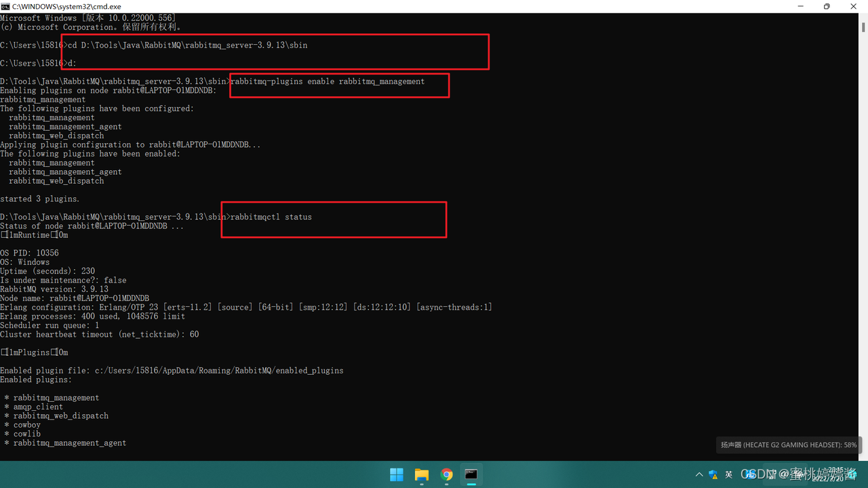The image size is (868, 488).
Task: Click 'Status of node rabbit@LAPTOP-O1MDDNDB' line
Action: pos(92,226)
